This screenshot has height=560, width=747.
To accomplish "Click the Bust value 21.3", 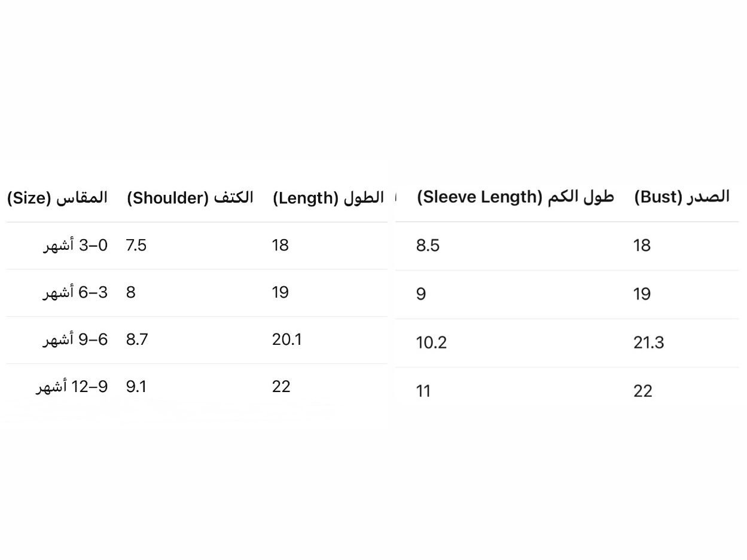I will 649,343.
